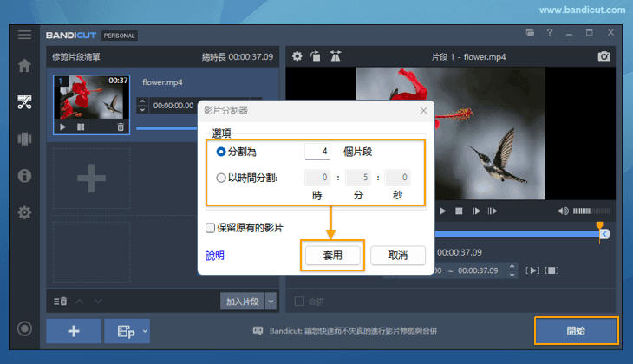The image size is (633, 364).
Task: Select the Cut mode scissors icon
Action: coord(24,102)
